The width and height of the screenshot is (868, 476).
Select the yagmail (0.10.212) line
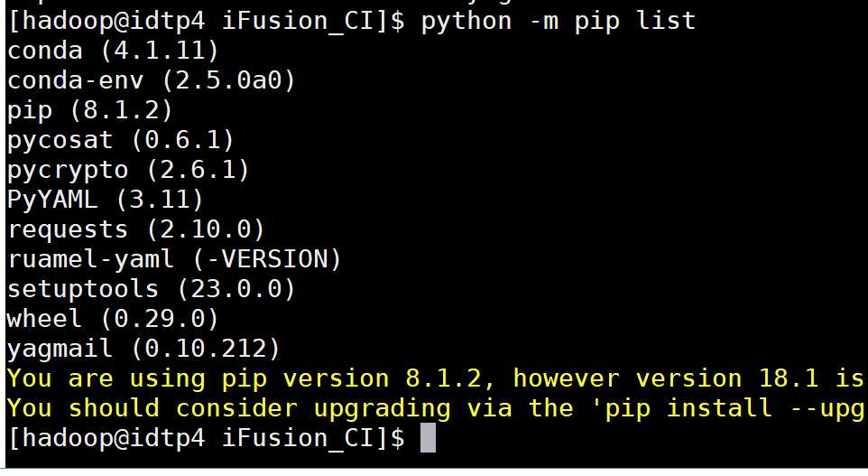click(x=143, y=349)
